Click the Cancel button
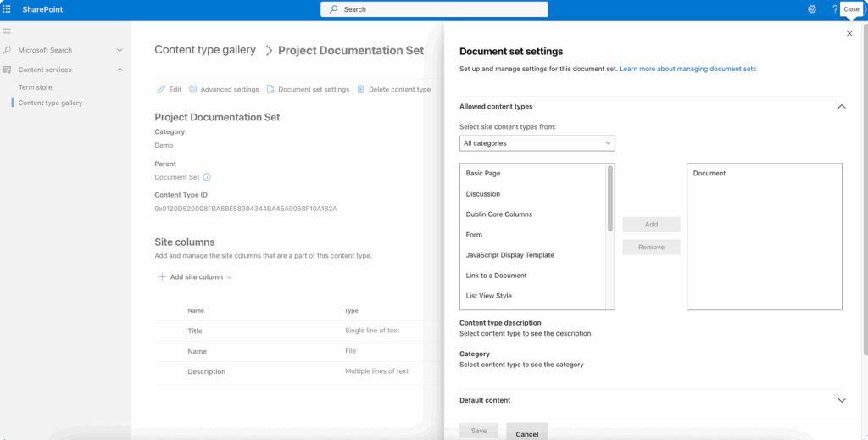Viewport: 868px width, 440px height. click(x=526, y=433)
